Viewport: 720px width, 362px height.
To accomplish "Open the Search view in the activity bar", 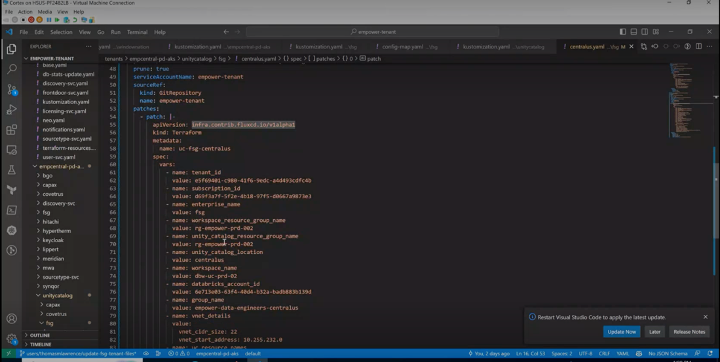I will pyautogui.click(x=12, y=69).
